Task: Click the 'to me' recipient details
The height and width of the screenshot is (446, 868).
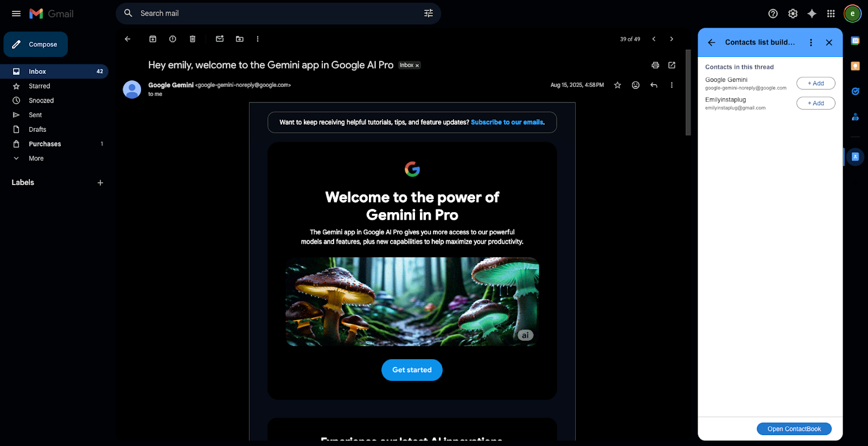Action: pos(155,94)
